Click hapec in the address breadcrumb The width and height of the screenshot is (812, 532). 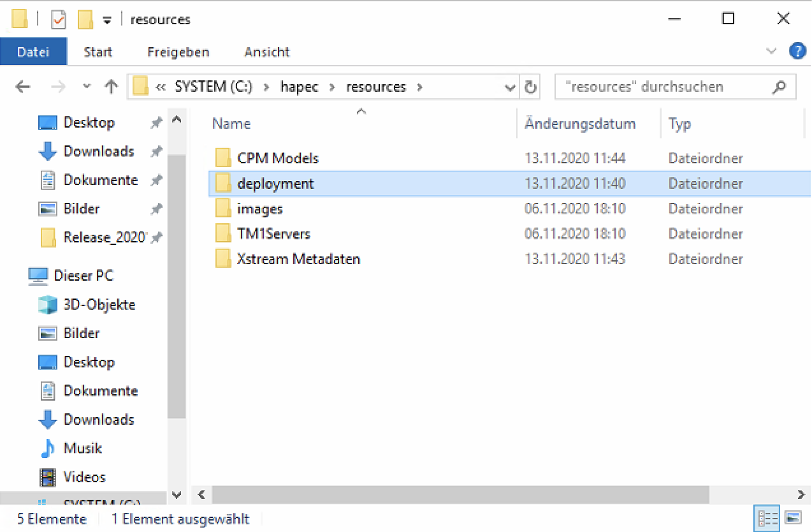(299, 87)
